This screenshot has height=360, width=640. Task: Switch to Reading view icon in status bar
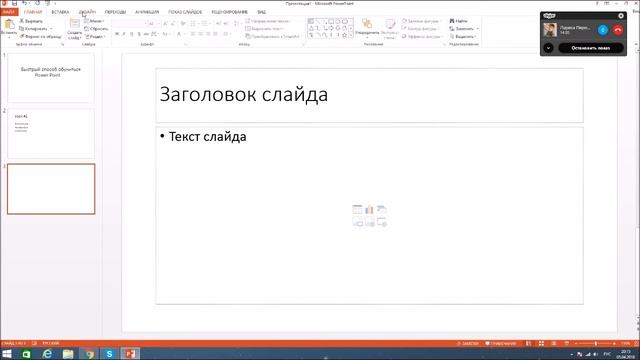tap(554, 344)
